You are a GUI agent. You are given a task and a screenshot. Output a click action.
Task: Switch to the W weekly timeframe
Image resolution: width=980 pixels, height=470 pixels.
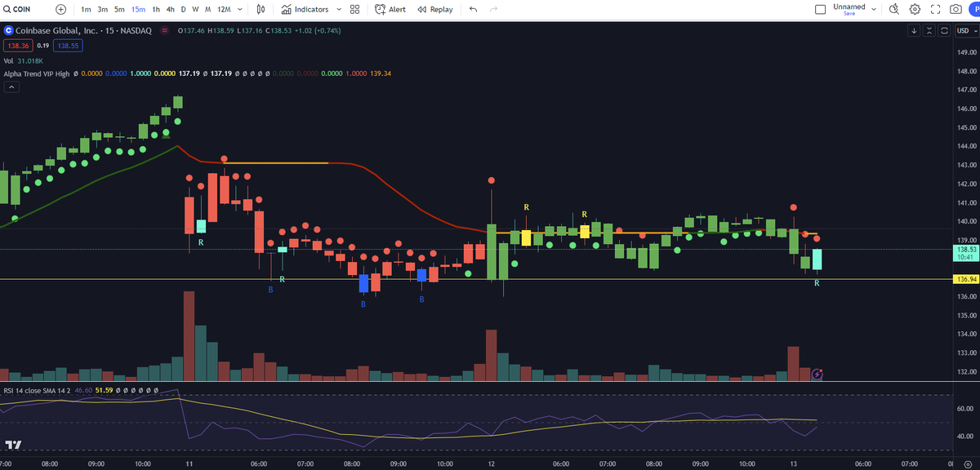click(x=195, y=9)
